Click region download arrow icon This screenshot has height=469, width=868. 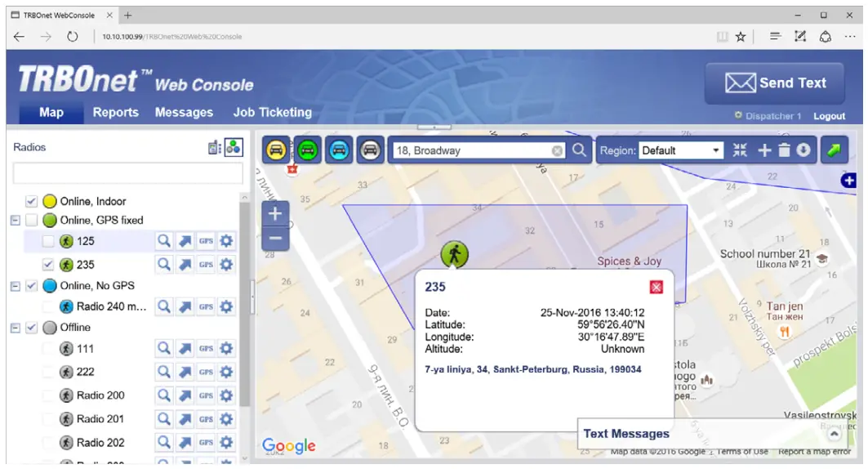pyautogui.click(x=803, y=150)
